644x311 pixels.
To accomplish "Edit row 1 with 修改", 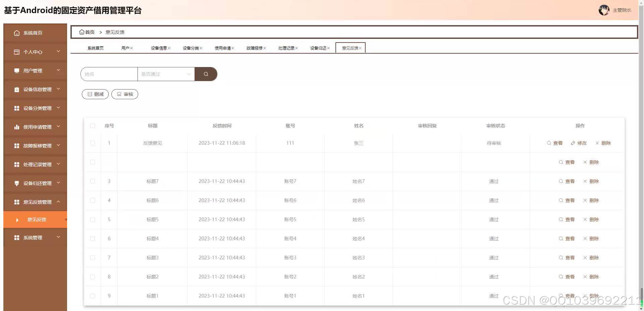I will tap(579, 143).
